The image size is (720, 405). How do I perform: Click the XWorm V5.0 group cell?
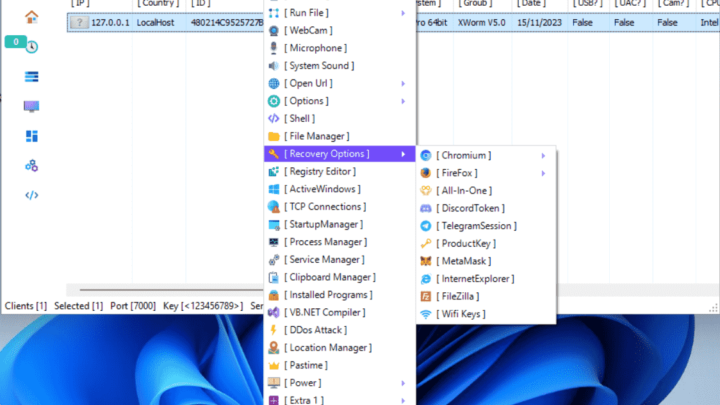481,22
